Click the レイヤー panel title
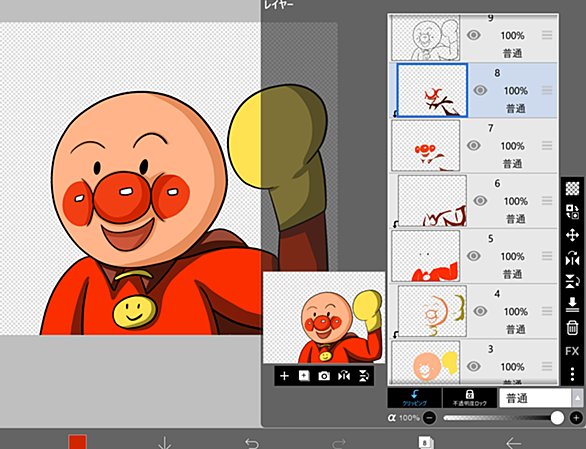This screenshot has width=586, height=449. pyautogui.click(x=278, y=5)
